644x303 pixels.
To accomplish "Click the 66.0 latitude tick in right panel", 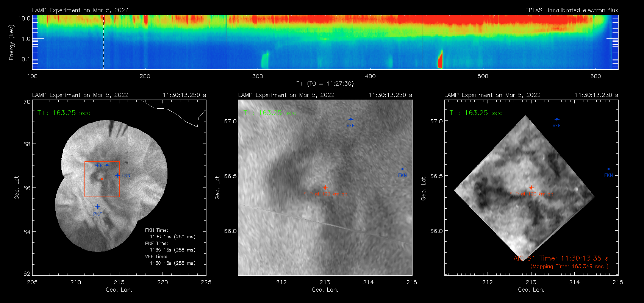I will coord(436,231).
